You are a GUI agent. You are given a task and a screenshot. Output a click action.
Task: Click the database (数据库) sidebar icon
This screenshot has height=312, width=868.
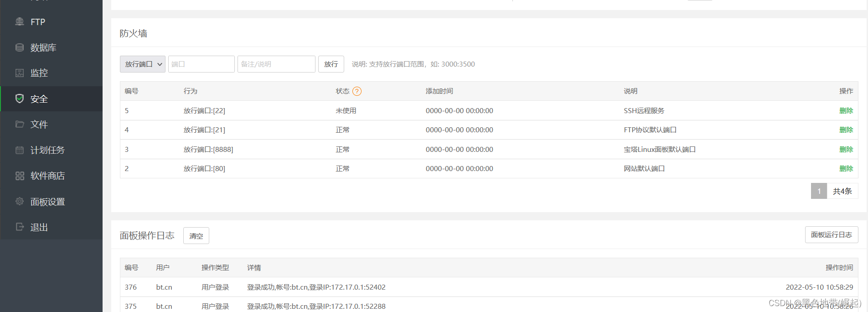(x=20, y=47)
